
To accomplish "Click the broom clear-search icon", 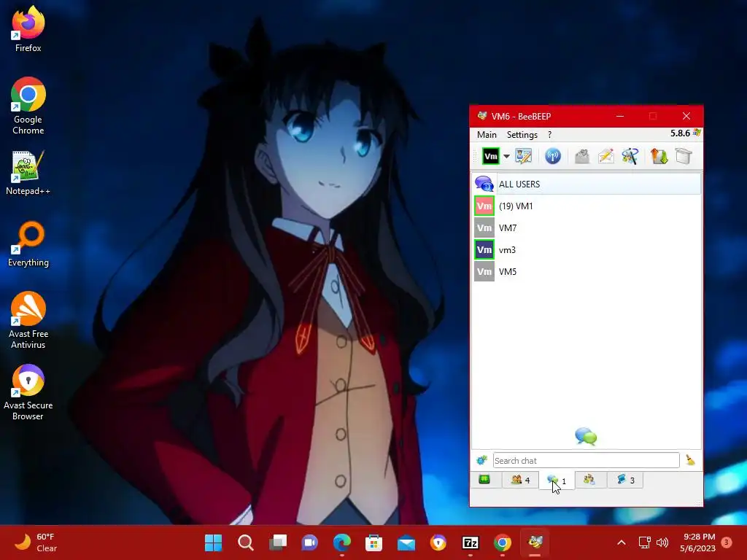I will (690, 460).
